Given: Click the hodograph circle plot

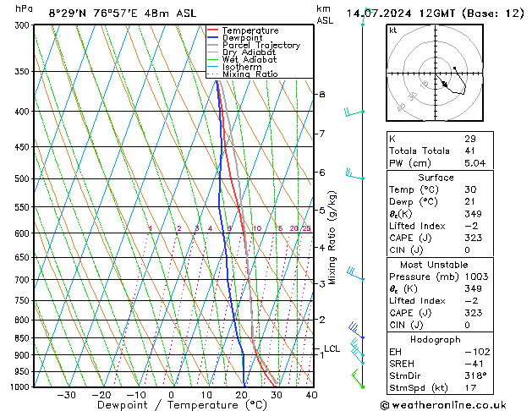Looking at the screenshot, I should click(435, 73).
